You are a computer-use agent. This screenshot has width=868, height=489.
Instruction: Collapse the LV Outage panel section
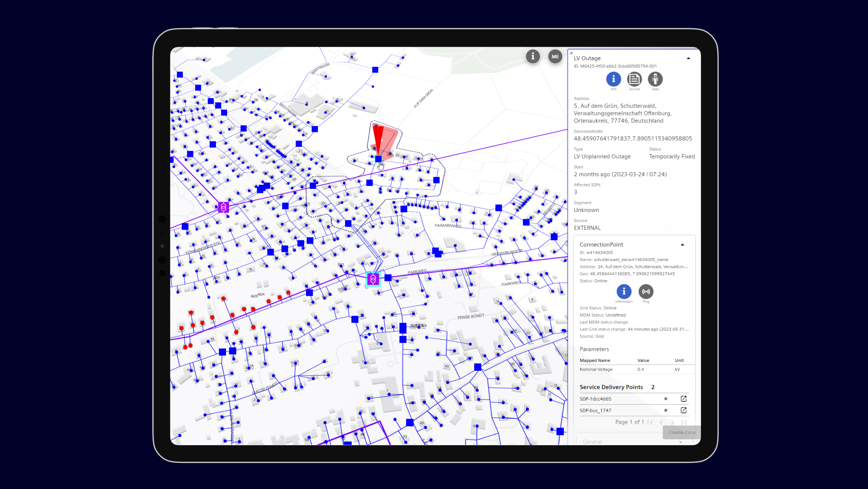[688, 58]
